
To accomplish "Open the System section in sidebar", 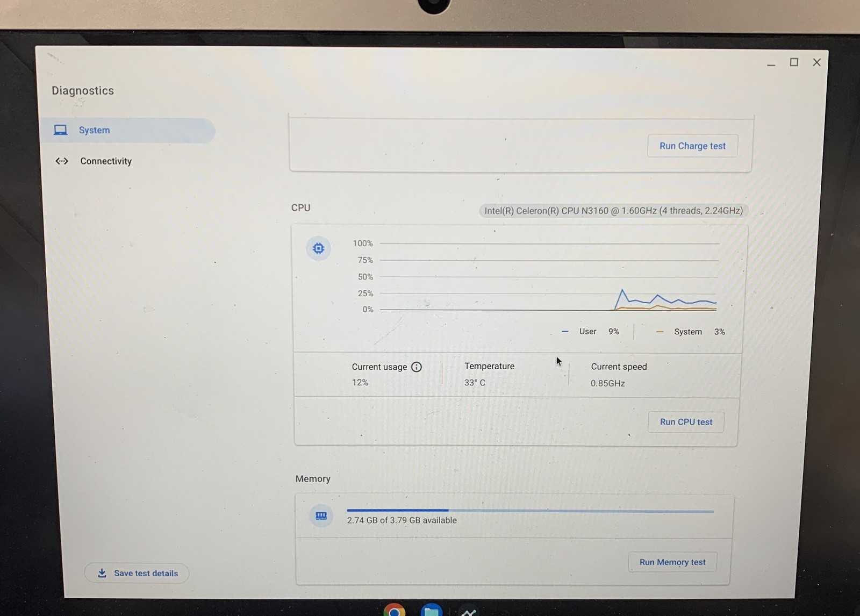I will (x=128, y=130).
